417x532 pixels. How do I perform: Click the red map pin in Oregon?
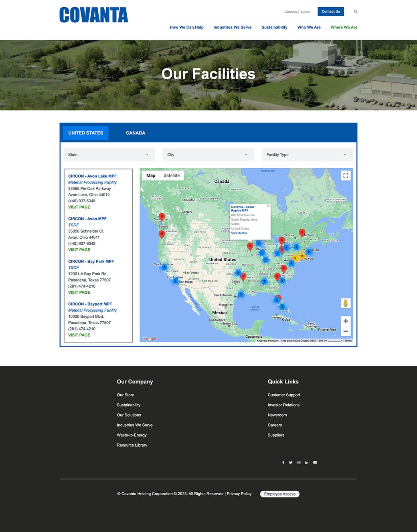click(x=162, y=234)
